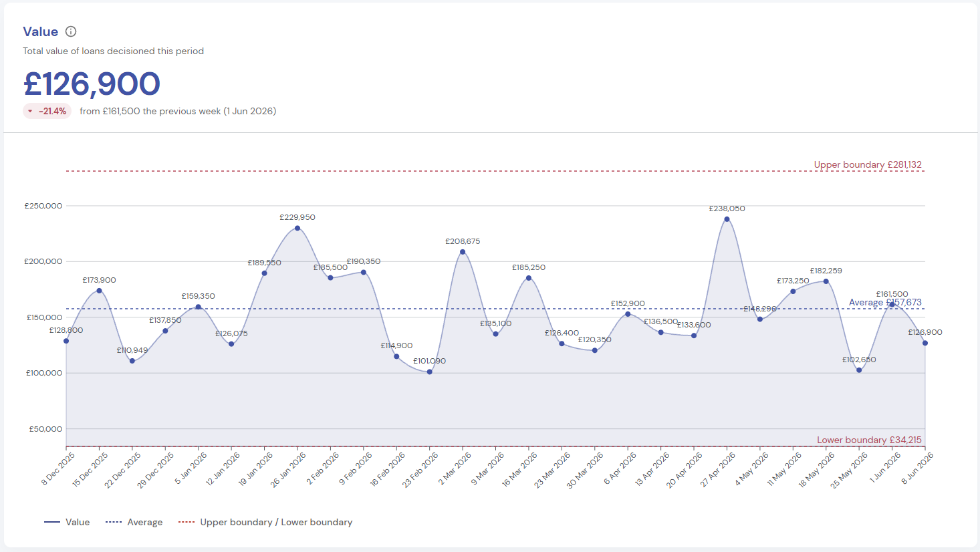
Task: Click the final £126,900 data point
Action: click(x=925, y=343)
